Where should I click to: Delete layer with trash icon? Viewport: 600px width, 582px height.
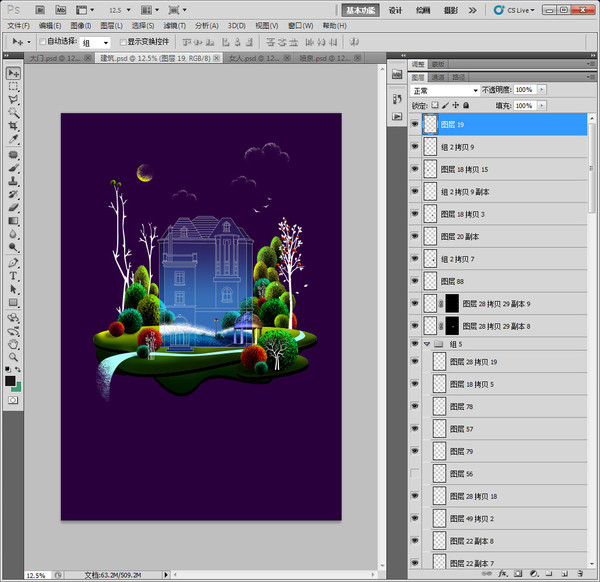pos(580,573)
